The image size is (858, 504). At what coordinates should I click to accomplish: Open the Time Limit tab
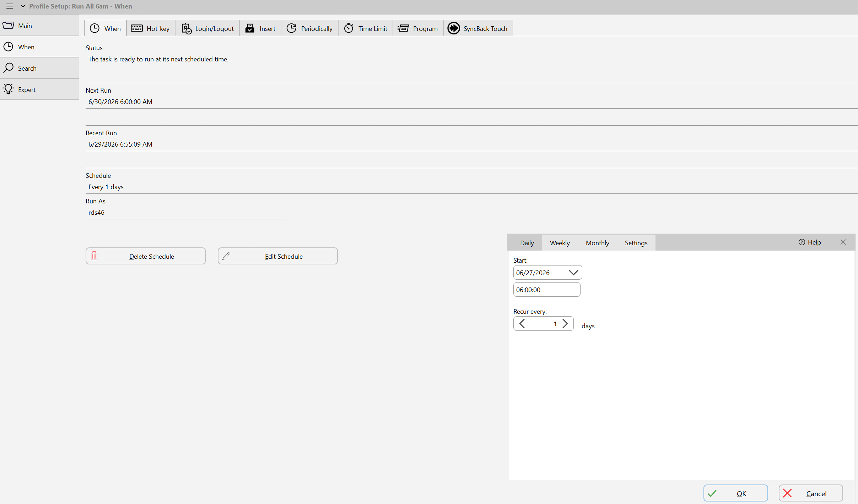[366, 28]
